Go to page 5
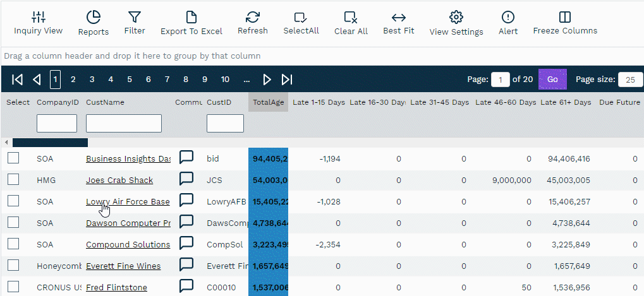Image resolution: width=644 pixels, height=296 pixels. [130, 80]
